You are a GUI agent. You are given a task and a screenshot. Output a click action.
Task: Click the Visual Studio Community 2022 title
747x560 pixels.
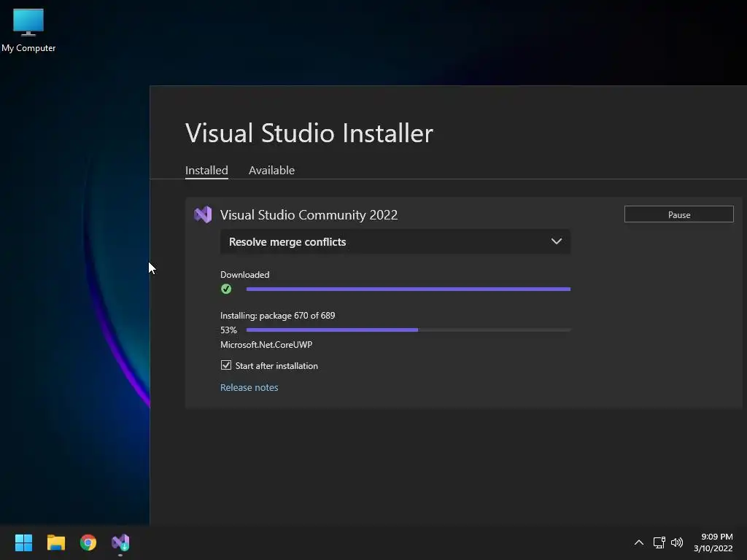tap(309, 215)
